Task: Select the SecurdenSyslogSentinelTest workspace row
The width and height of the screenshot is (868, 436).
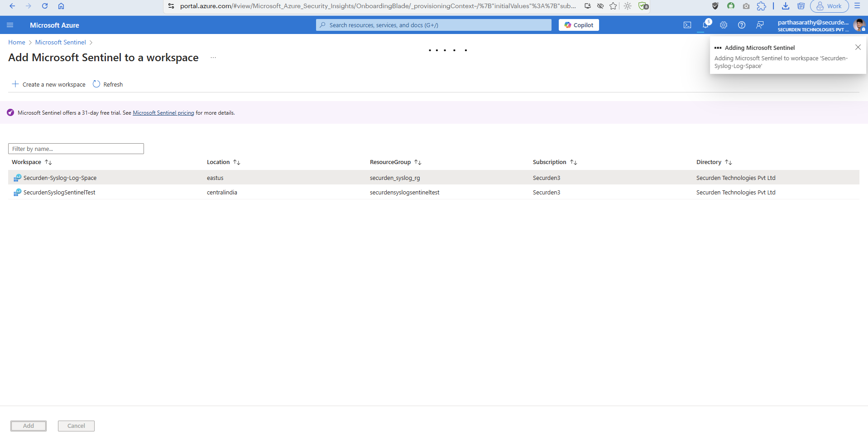Action: (434, 192)
